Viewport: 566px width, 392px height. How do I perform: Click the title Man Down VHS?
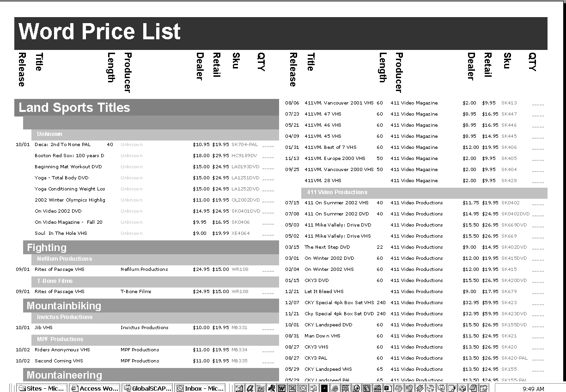tap(323, 336)
